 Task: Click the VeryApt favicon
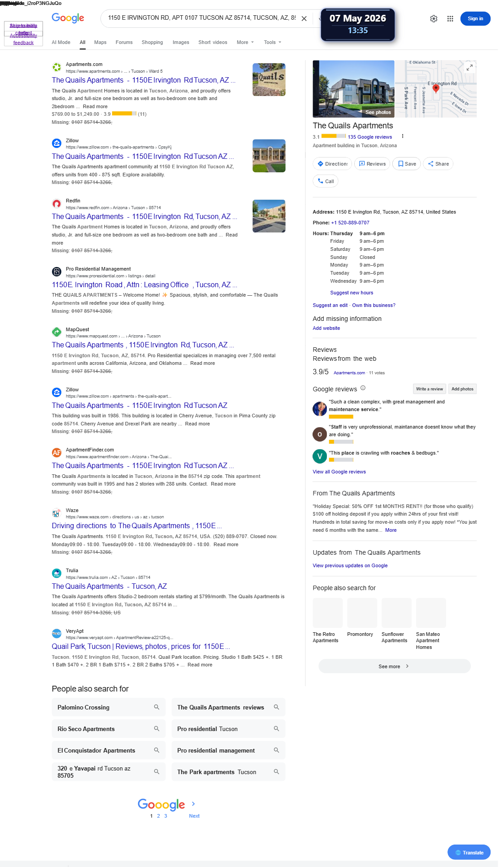pos(56,634)
